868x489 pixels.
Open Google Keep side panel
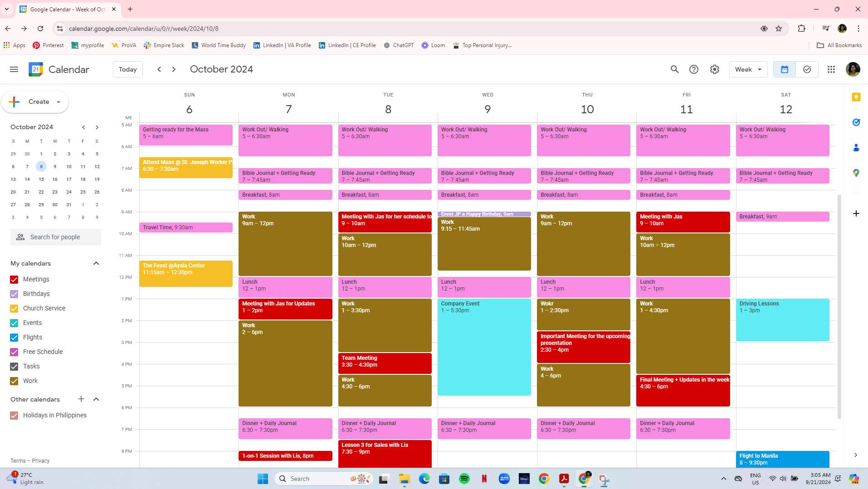[856, 97]
